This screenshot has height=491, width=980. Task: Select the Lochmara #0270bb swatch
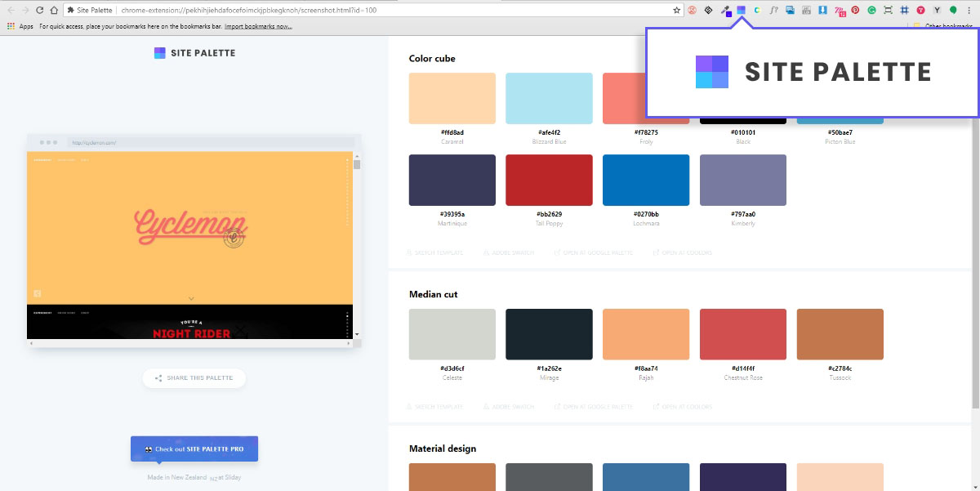click(646, 180)
